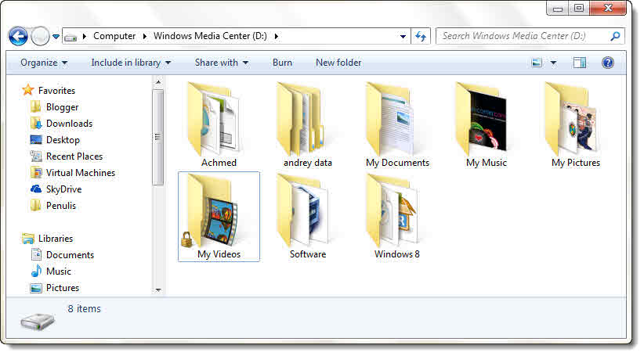Click the Libraries folder stack icon
Screen dimensions: 644x356
point(28,239)
